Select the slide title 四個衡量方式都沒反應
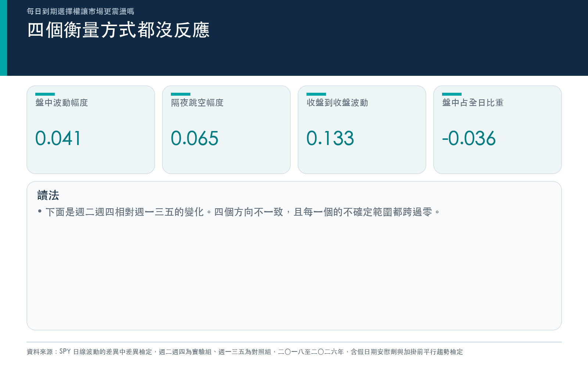This screenshot has width=588, height=368. click(x=118, y=30)
